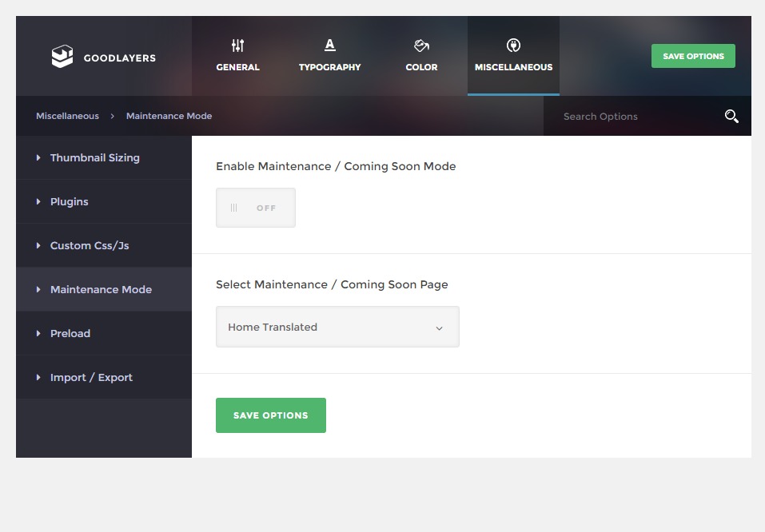This screenshot has width=765, height=532.
Task: Open Custom Css/Js section
Action: pyautogui.click(x=104, y=245)
